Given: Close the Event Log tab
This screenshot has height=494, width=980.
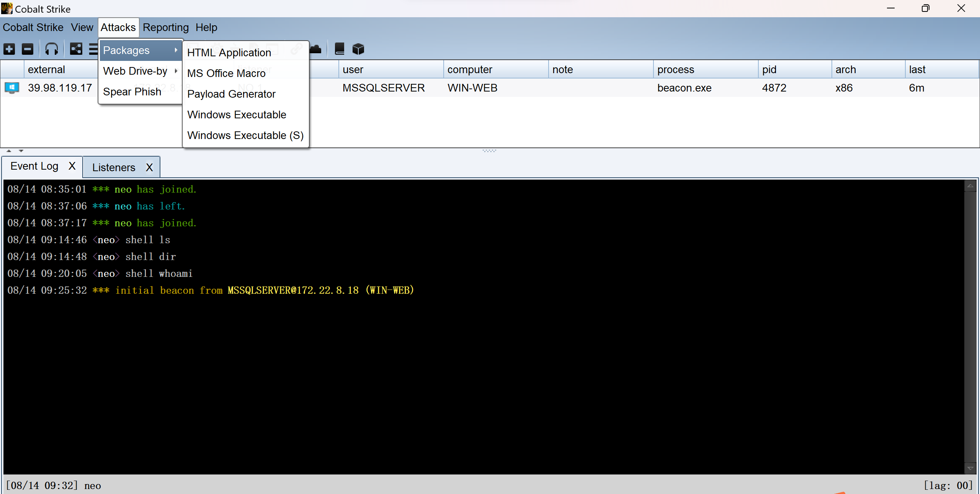Looking at the screenshot, I should click(x=72, y=166).
